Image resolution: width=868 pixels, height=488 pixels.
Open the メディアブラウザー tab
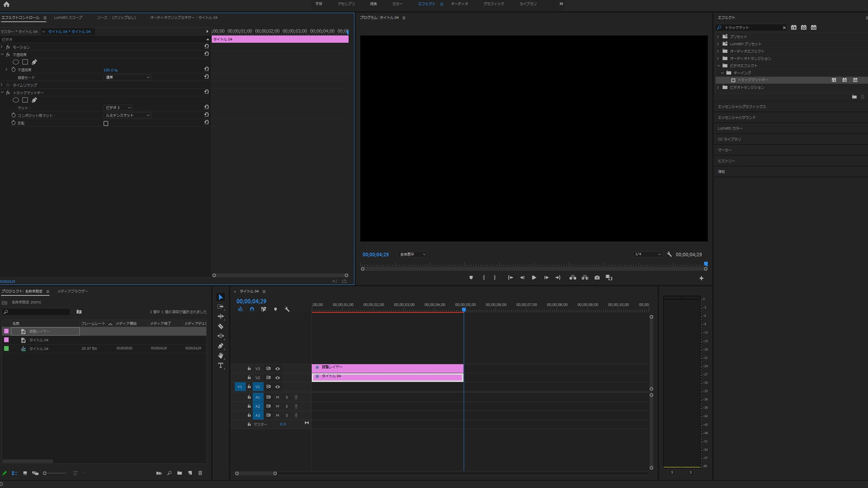[x=72, y=291]
